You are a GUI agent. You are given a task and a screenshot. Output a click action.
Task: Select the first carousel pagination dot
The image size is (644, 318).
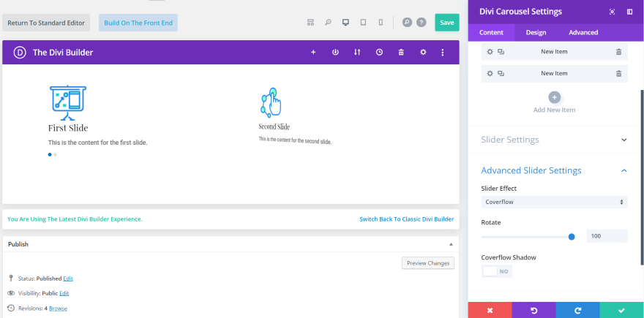click(x=50, y=155)
